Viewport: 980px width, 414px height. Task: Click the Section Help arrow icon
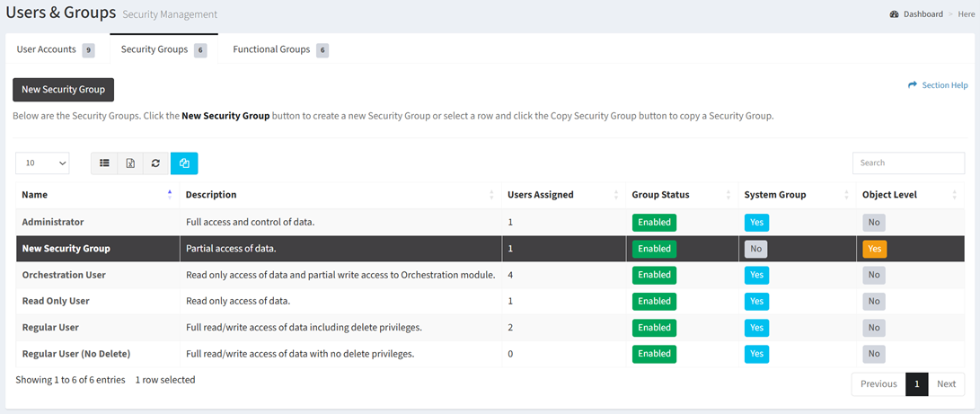913,85
